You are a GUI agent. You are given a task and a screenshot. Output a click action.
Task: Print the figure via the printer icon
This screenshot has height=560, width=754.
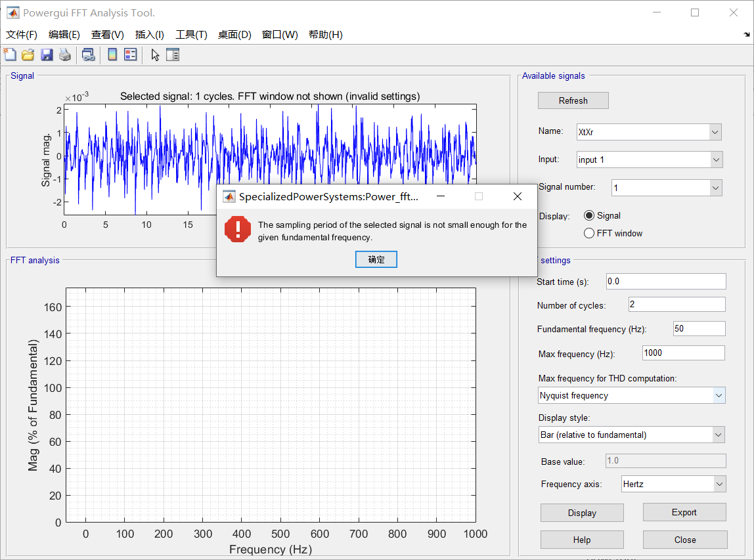coord(65,54)
